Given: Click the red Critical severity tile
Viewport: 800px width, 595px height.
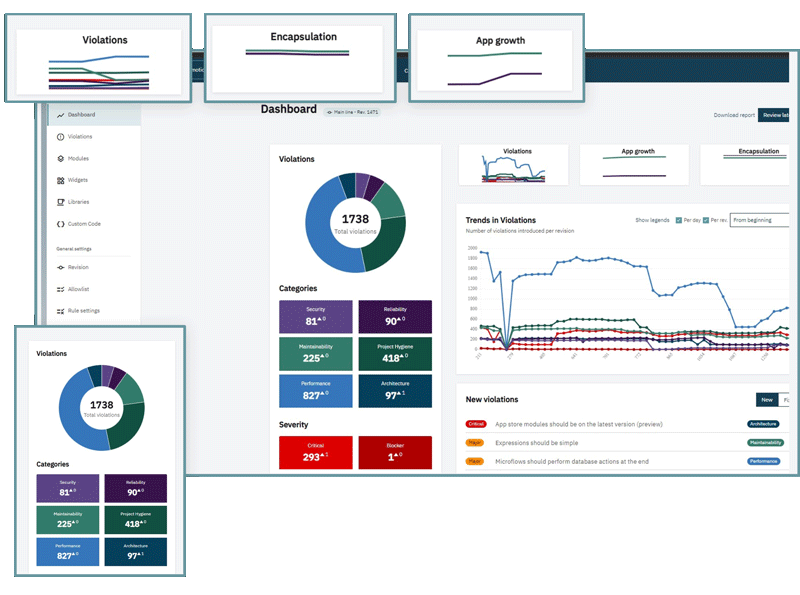Looking at the screenshot, I should [x=315, y=452].
